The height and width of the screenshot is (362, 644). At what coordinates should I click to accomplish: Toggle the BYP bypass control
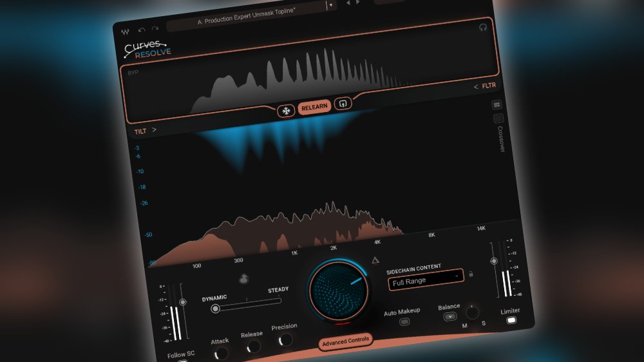pos(133,73)
